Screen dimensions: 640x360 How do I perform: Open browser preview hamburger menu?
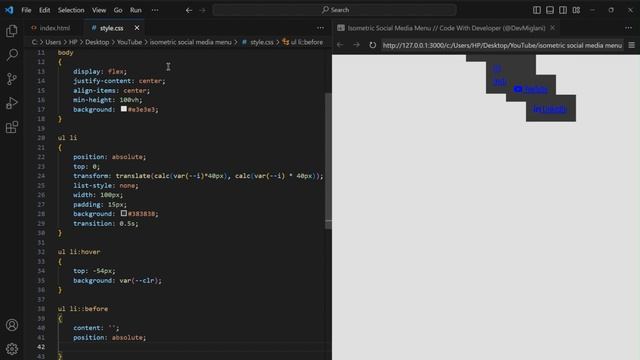(631, 45)
